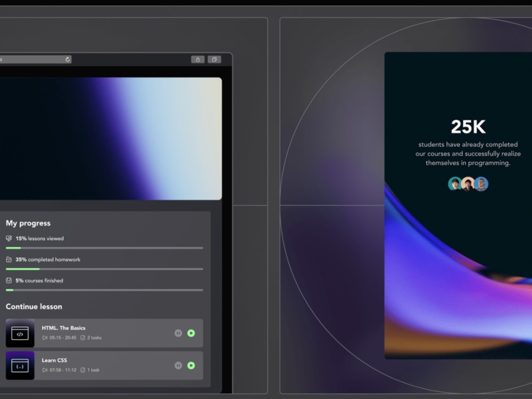Click the Continue lesson heading
The height and width of the screenshot is (399, 532).
(x=34, y=306)
